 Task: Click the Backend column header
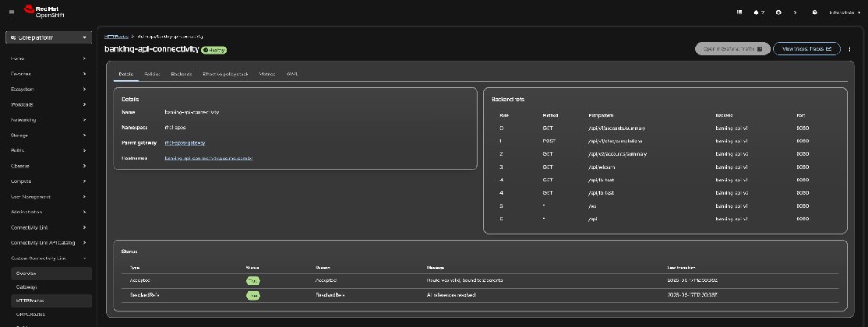pos(724,116)
